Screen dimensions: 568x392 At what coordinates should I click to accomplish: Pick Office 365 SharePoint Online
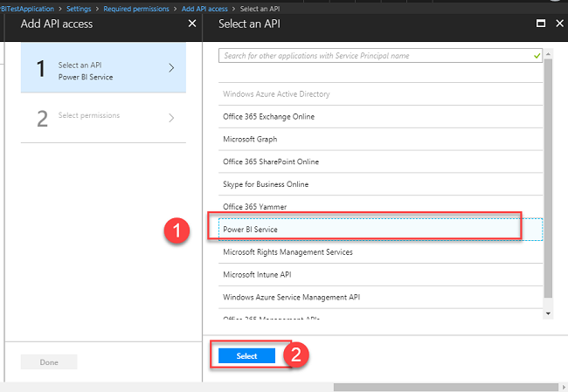271,162
